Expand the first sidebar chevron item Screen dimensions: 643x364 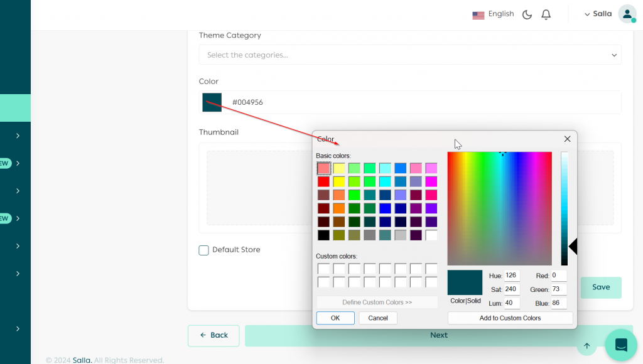pyautogui.click(x=18, y=136)
